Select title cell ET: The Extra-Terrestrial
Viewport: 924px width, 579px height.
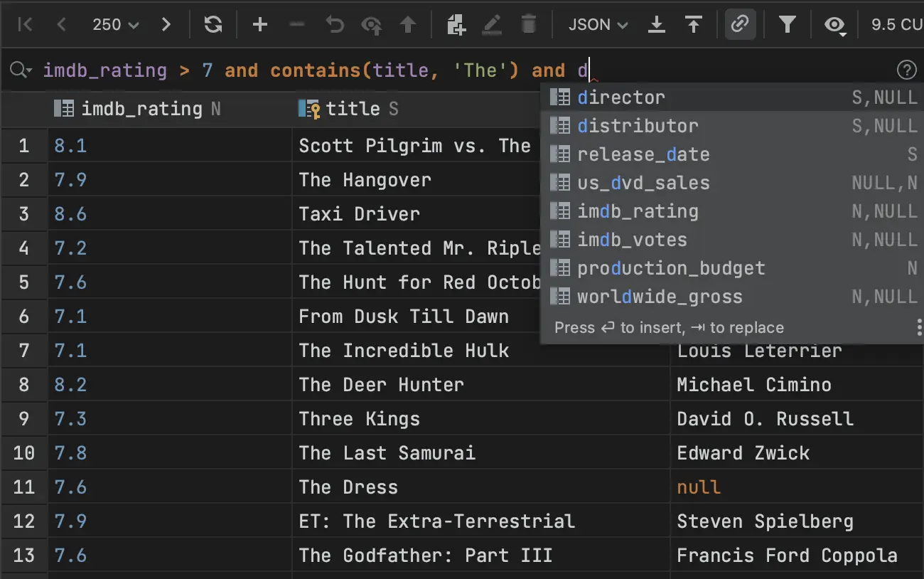tap(481, 521)
